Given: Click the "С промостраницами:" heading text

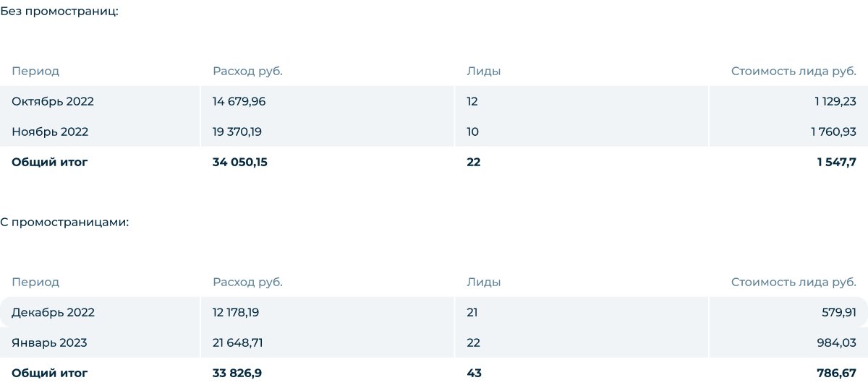Looking at the screenshot, I should (x=64, y=222).
